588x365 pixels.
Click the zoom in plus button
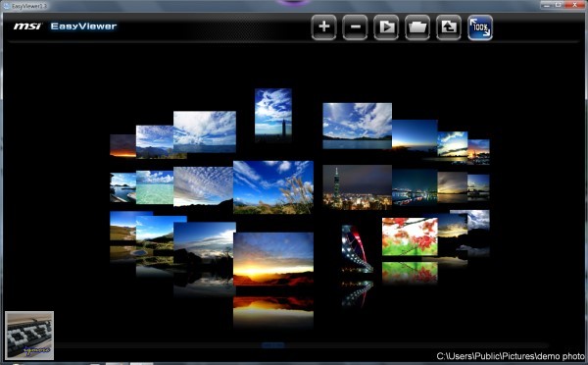pyautogui.click(x=323, y=27)
